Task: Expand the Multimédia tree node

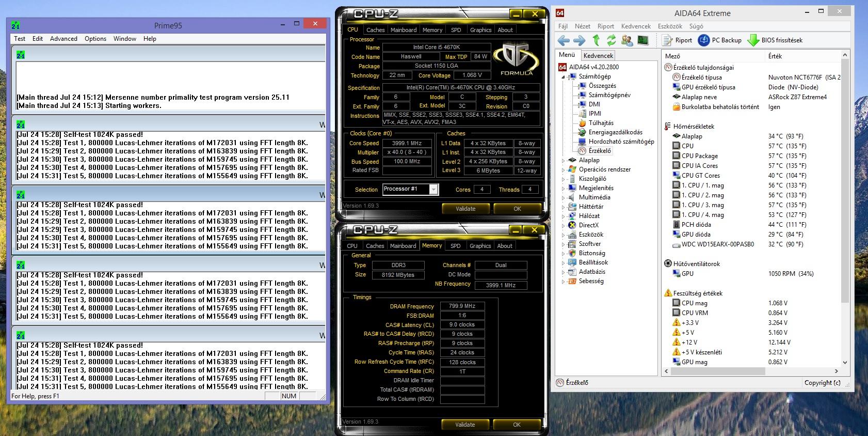Action: [x=563, y=197]
